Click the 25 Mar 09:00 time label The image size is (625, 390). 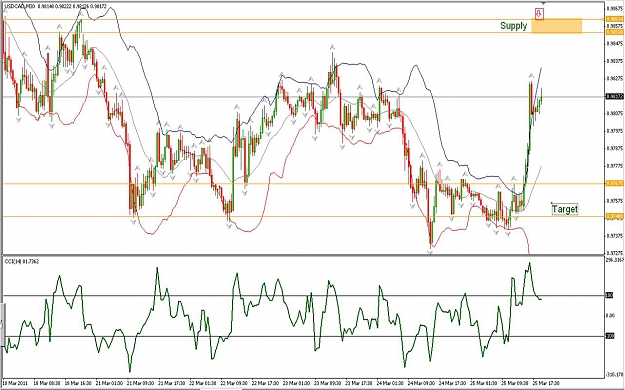[514, 383]
